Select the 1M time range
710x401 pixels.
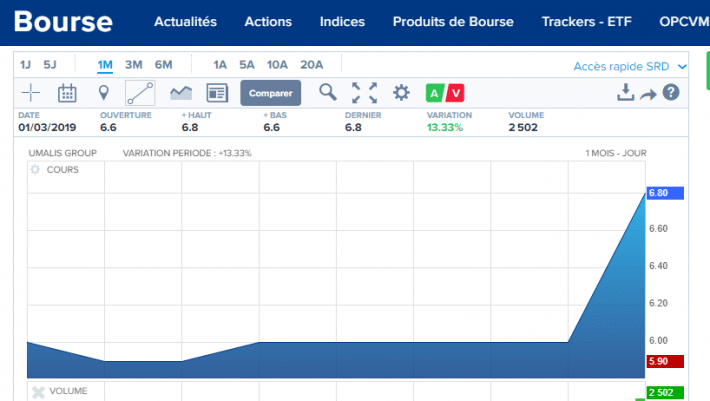(105, 65)
